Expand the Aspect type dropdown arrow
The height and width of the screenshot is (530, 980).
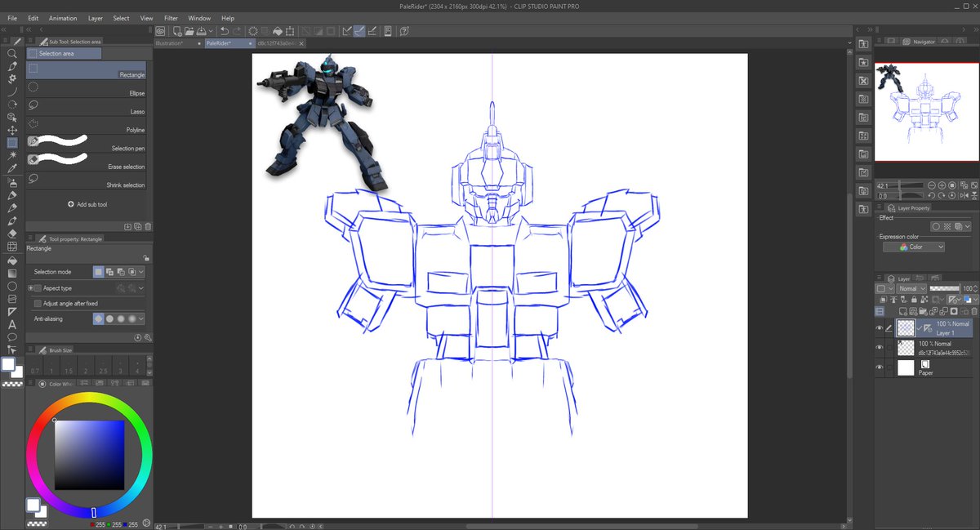coord(141,288)
